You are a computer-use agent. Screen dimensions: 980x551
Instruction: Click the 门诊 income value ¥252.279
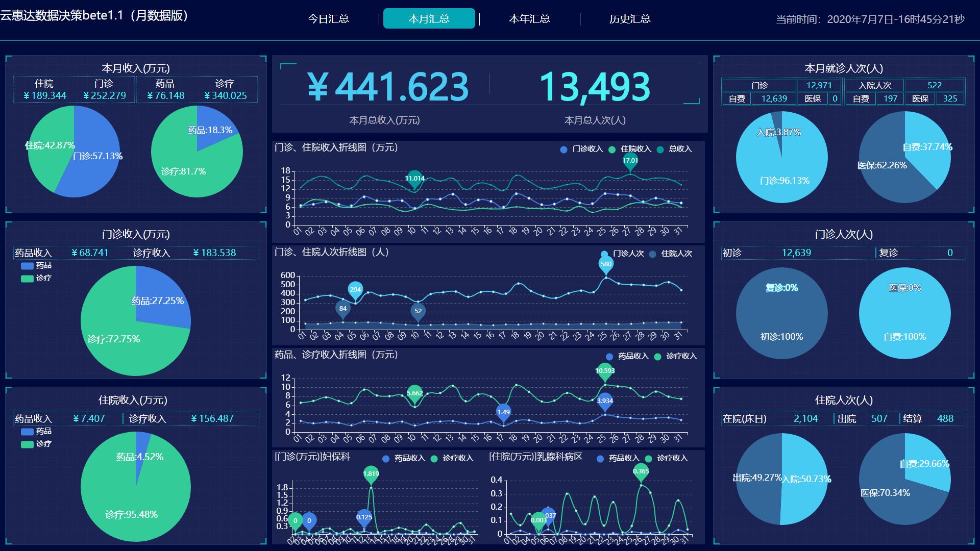(x=104, y=96)
